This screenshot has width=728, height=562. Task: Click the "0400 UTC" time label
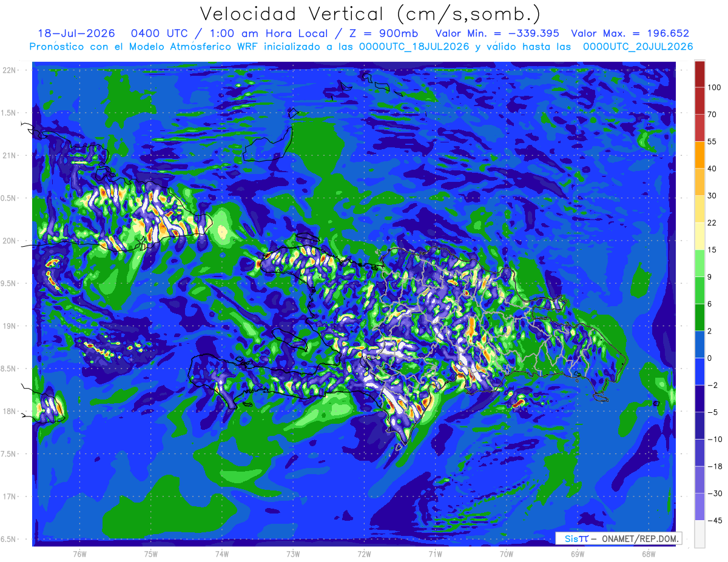pos(159,33)
